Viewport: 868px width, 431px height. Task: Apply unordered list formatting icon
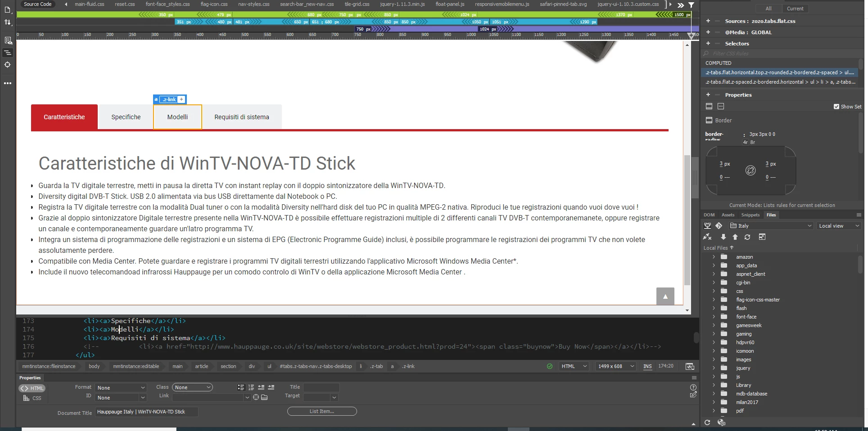pyautogui.click(x=241, y=387)
